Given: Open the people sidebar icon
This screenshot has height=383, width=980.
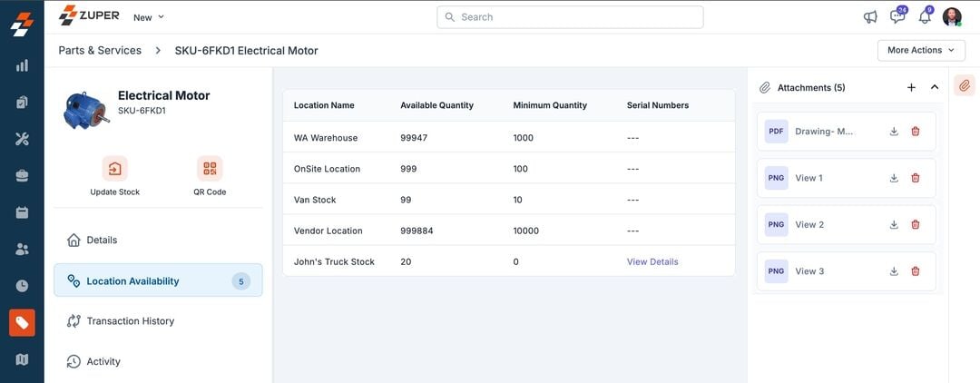Looking at the screenshot, I should pos(22,250).
